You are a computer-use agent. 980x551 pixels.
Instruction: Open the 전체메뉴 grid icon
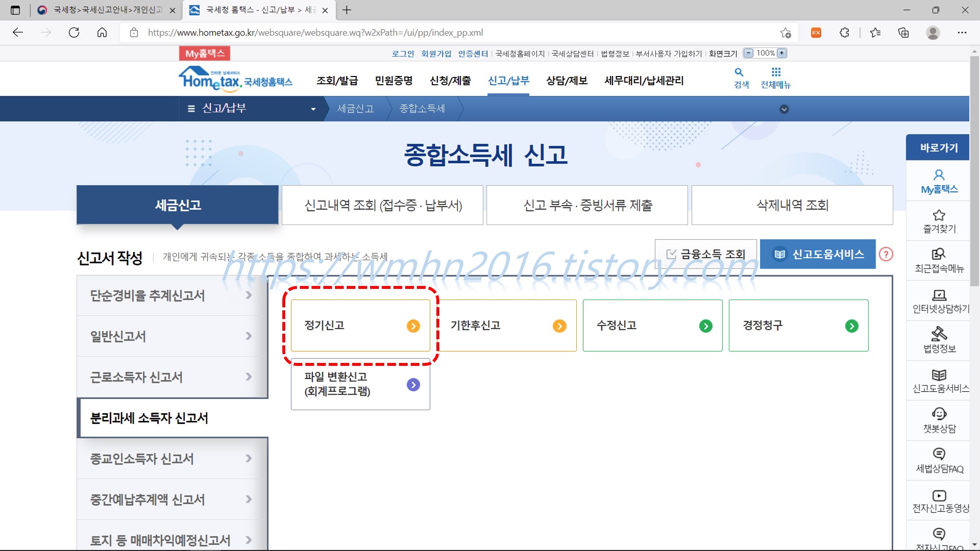pyautogui.click(x=775, y=78)
